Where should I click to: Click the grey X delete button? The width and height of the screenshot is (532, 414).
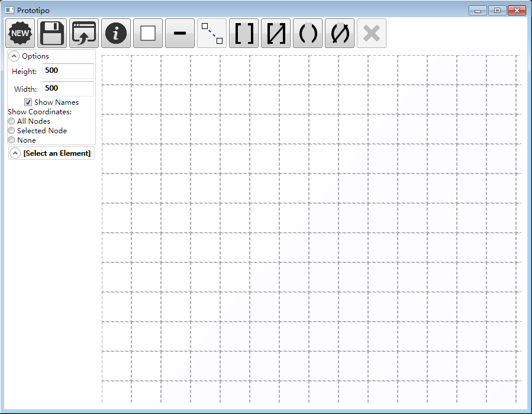pyautogui.click(x=372, y=33)
